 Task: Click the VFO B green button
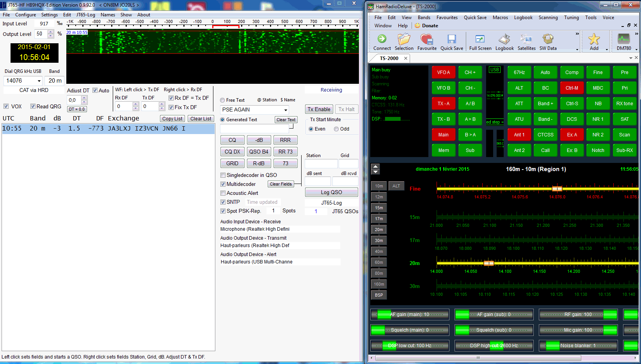[444, 88]
